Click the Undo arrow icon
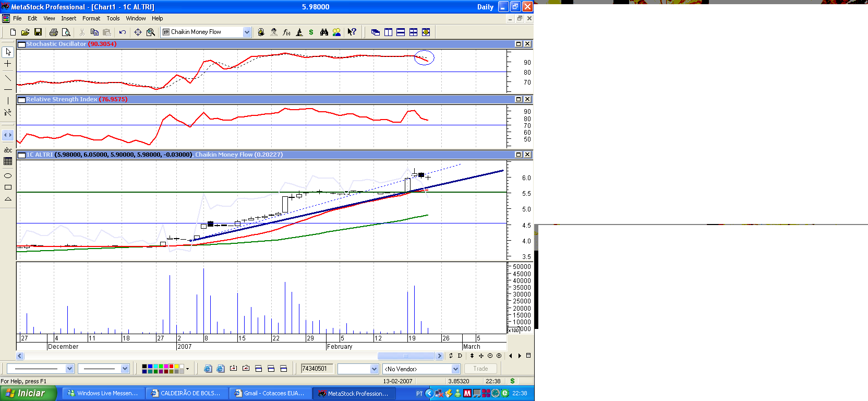868x401 pixels. (123, 32)
